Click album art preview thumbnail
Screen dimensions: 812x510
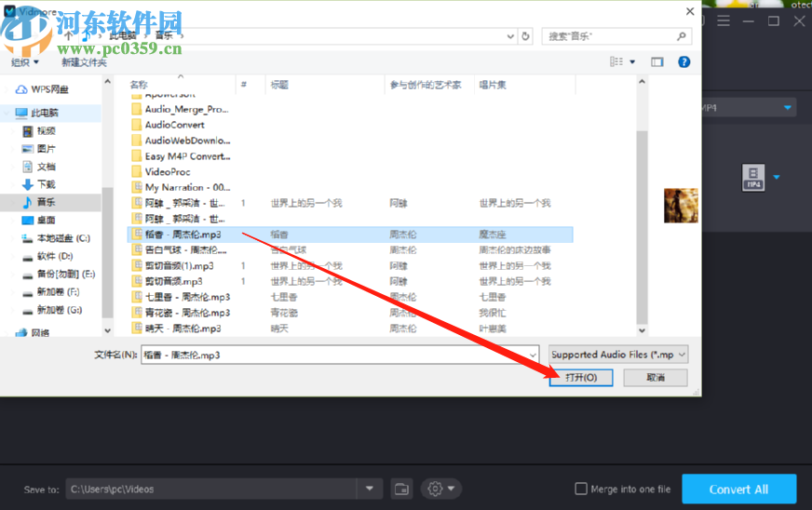coord(681,206)
